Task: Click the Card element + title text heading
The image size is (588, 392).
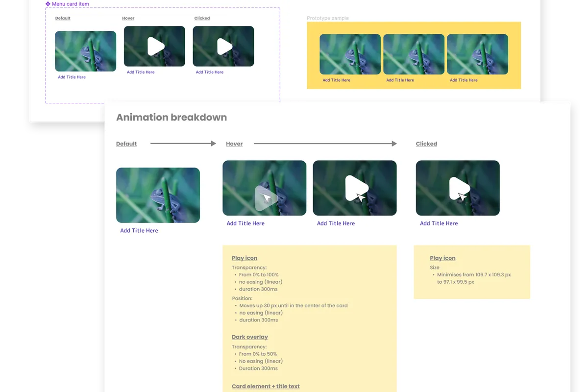Action: click(266, 387)
